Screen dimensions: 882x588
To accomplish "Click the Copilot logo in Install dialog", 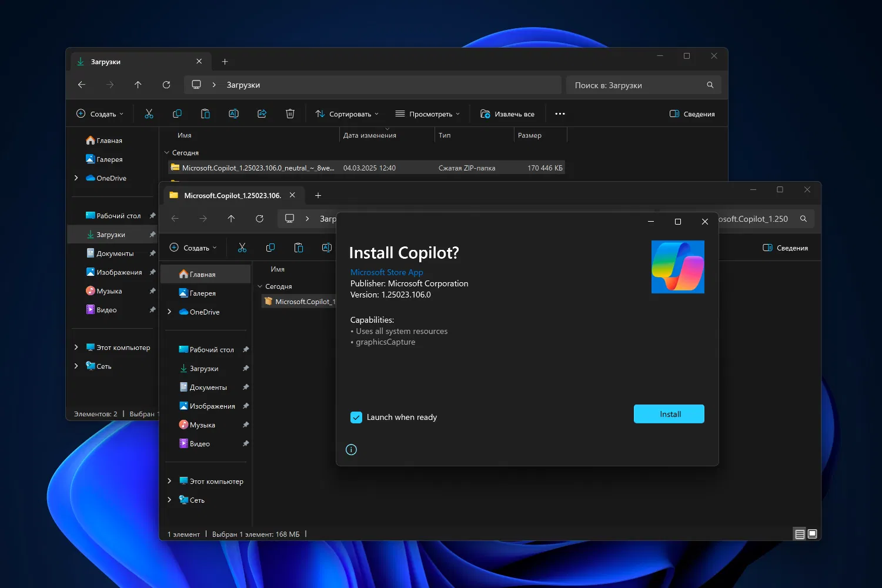I will [x=678, y=267].
